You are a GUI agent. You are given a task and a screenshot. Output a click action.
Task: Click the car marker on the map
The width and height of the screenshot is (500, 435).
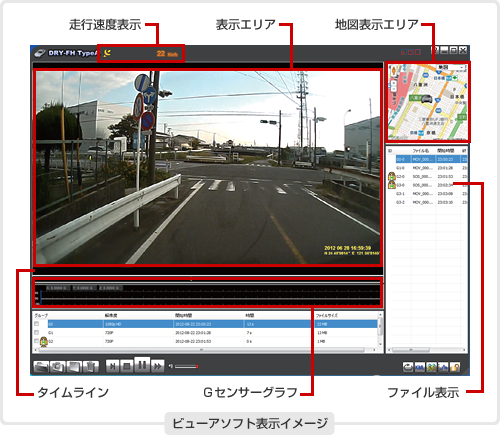point(426,99)
